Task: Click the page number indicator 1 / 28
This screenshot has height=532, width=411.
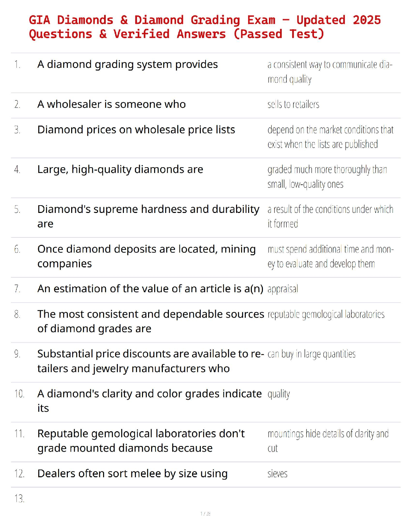Action: click(x=205, y=514)
